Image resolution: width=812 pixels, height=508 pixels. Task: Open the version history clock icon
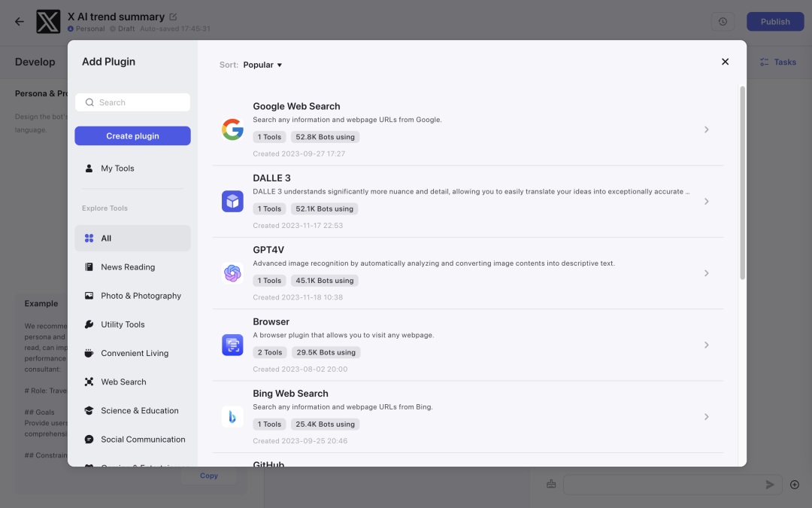click(x=723, y=22)
